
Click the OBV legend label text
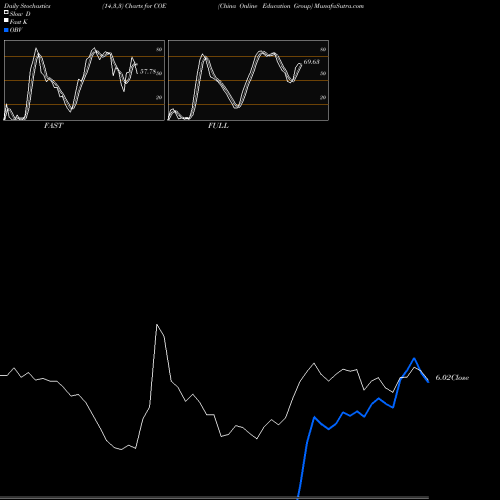(x=16, y=30)
